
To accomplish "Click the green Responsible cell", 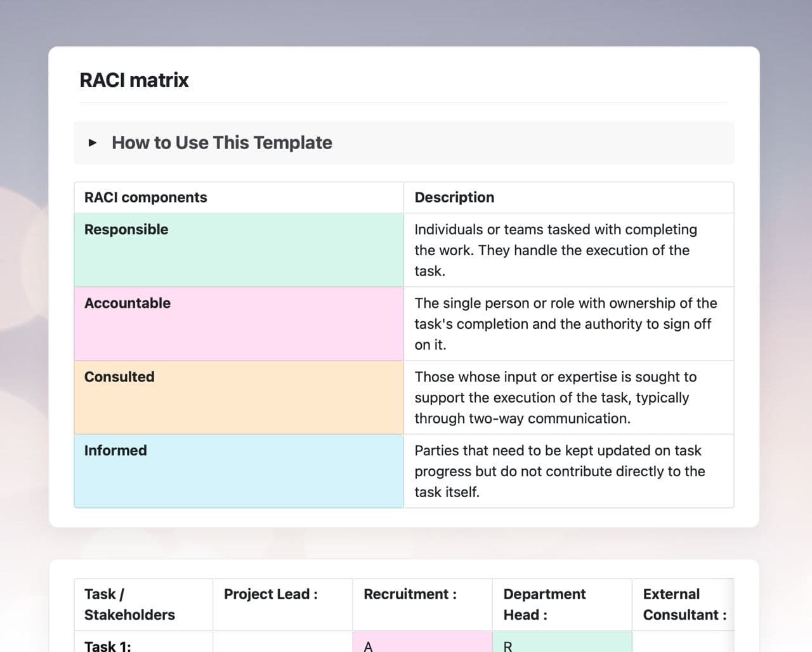I will (239, 249).
